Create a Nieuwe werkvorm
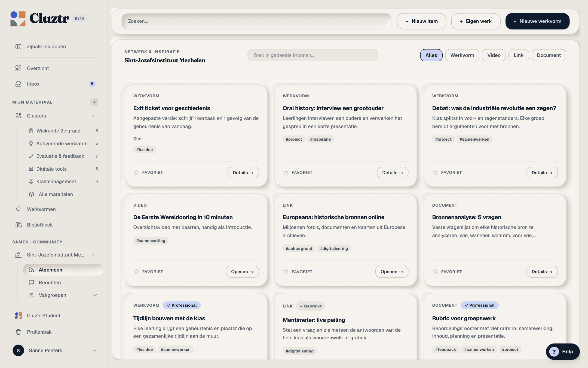Screen dimensions: 588x368 pos(537,21)
